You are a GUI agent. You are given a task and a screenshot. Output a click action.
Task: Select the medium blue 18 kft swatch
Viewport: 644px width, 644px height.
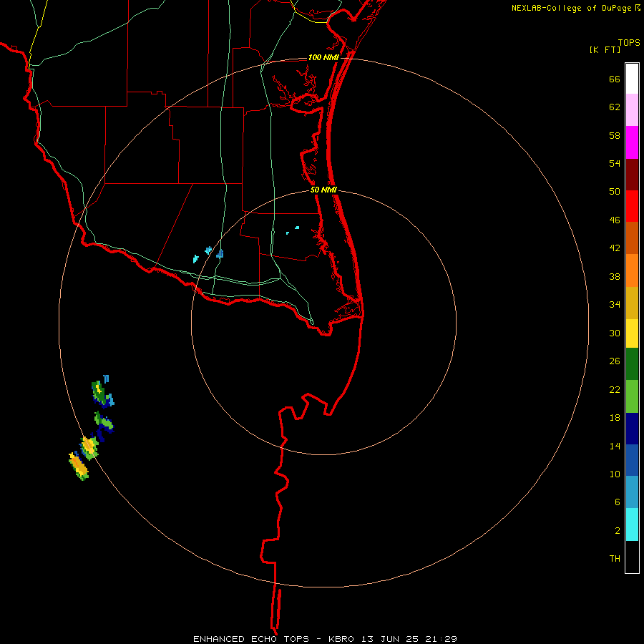(632, 460)
